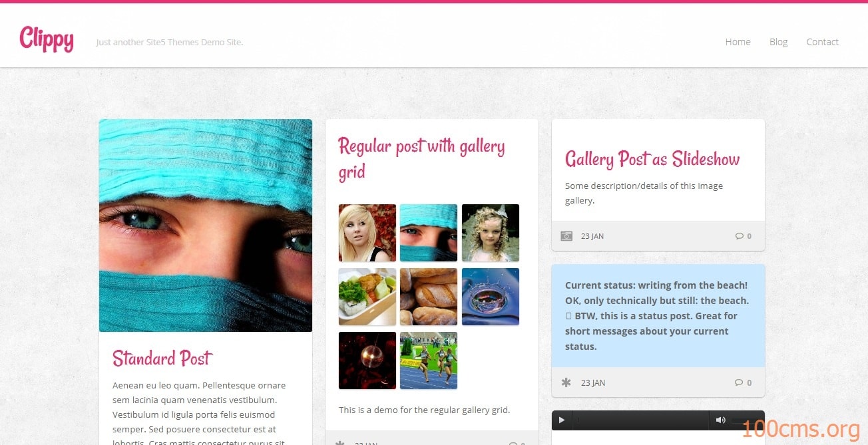Click the Clippy site logo
The height and width of the screenshot is (445, 868).
click(47, 39)
